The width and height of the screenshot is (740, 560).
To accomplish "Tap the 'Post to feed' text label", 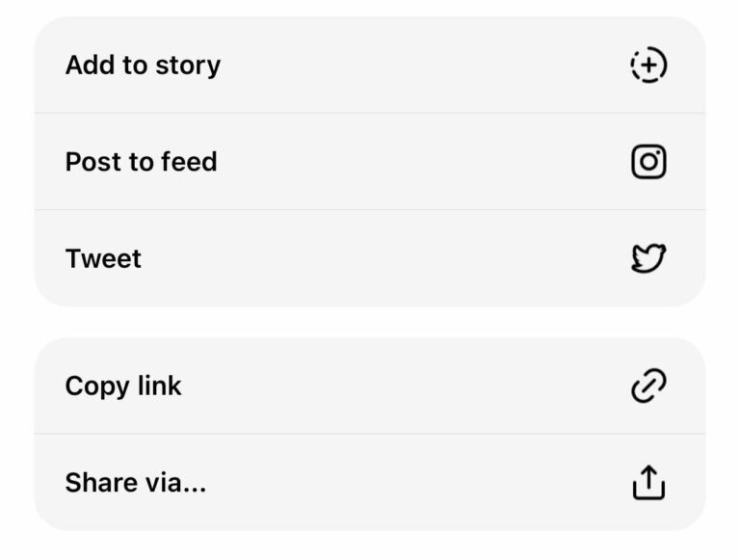I will (141, 162).
